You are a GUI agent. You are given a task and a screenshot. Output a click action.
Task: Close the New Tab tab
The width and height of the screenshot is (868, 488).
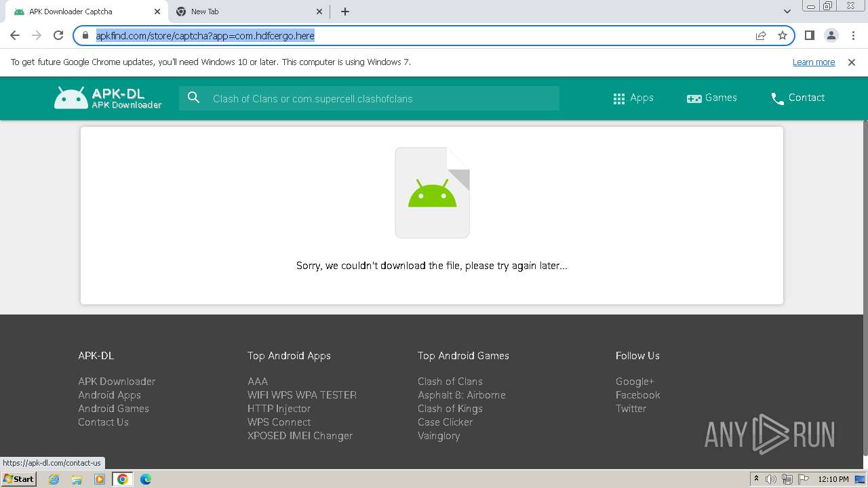pos(319,12)
